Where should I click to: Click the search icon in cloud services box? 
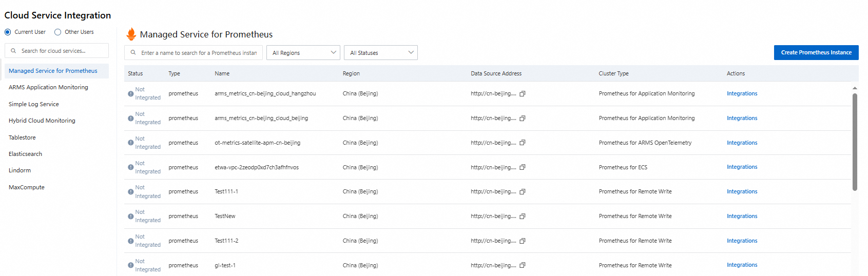pos(14,51)
